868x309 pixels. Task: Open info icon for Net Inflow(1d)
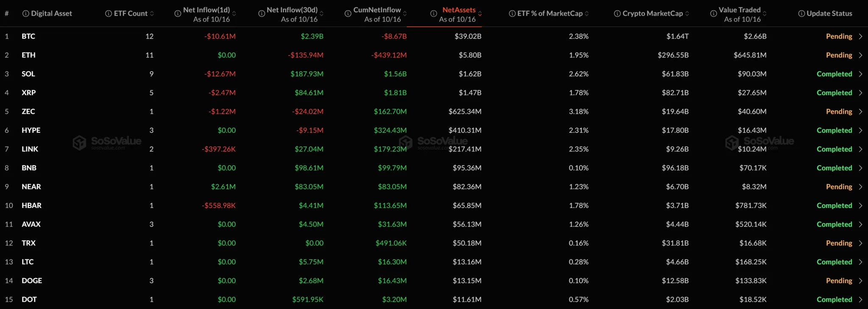pyautogui.click(x=178, y=14)
